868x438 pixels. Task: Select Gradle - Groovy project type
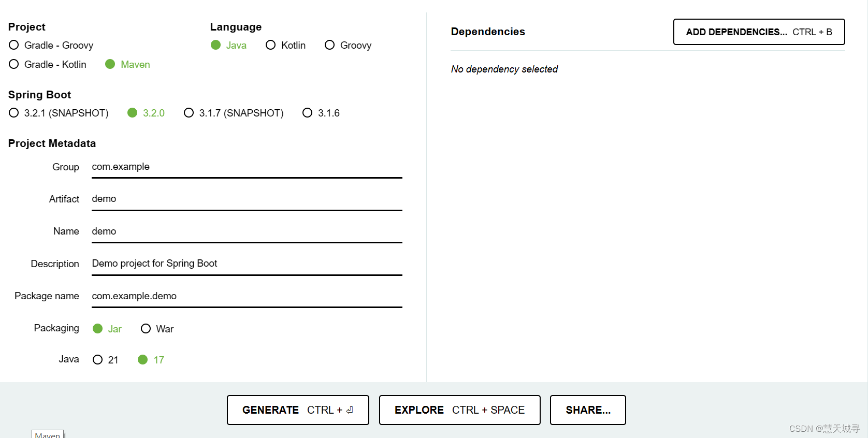[x=51, y=45]
